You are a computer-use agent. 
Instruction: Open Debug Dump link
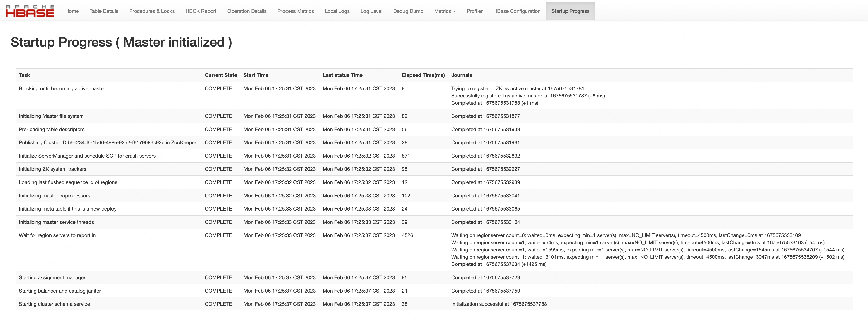pos(408,11)
